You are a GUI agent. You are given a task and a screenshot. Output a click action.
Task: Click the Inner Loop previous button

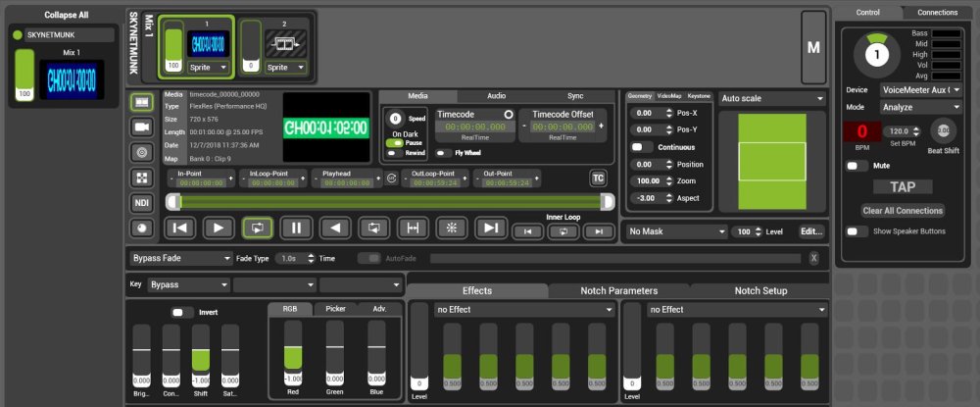[527, 232]
